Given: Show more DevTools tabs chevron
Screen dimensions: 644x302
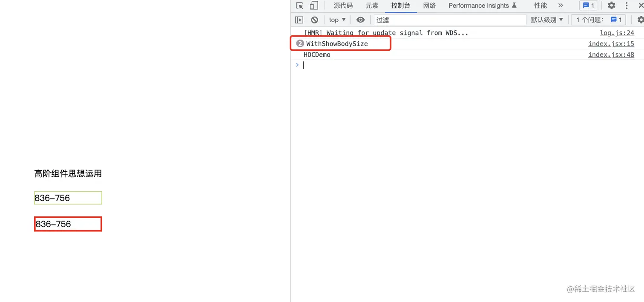Looking at the screenshot, I should coord(561,6).
